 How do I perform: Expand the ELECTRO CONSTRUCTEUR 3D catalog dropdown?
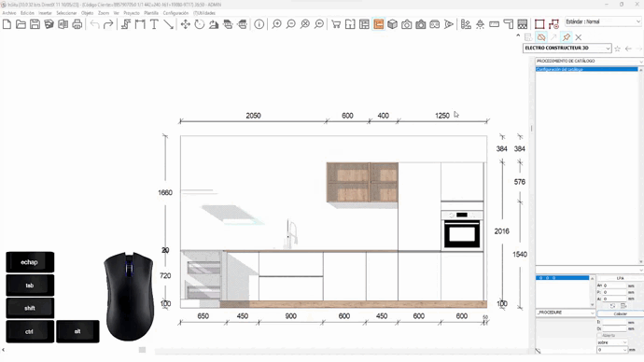[x=567, y=48]
